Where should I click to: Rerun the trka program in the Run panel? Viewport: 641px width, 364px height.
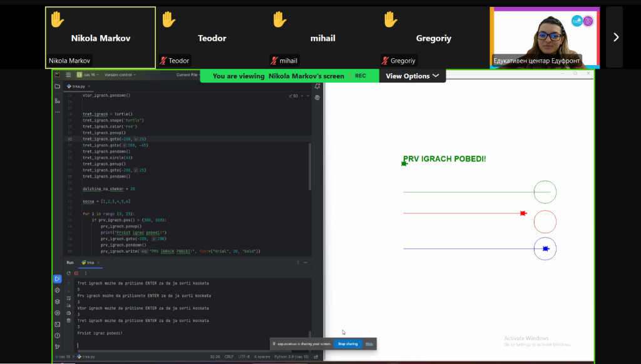pos(69,273)
